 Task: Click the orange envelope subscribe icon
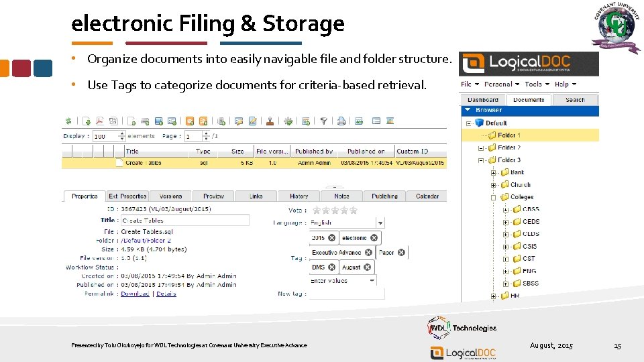coord(190,121)
